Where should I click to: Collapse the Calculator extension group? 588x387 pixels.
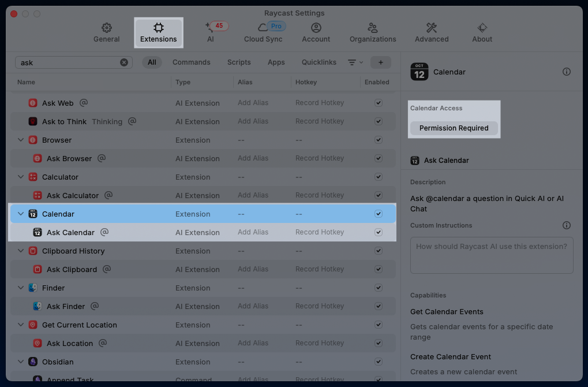21,177
